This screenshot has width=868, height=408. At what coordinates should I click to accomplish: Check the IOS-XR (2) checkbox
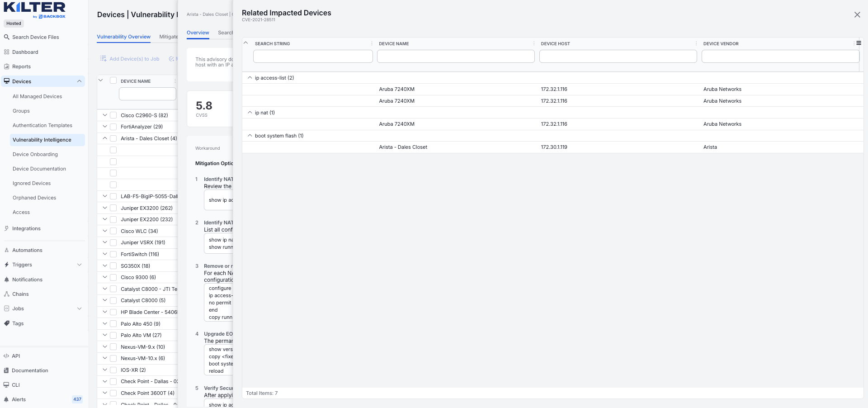pyautogui.click(x=113, y=370)
